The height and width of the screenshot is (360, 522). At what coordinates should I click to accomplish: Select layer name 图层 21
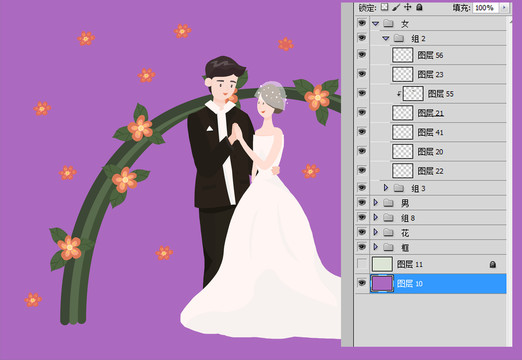(x=430, y=113)
